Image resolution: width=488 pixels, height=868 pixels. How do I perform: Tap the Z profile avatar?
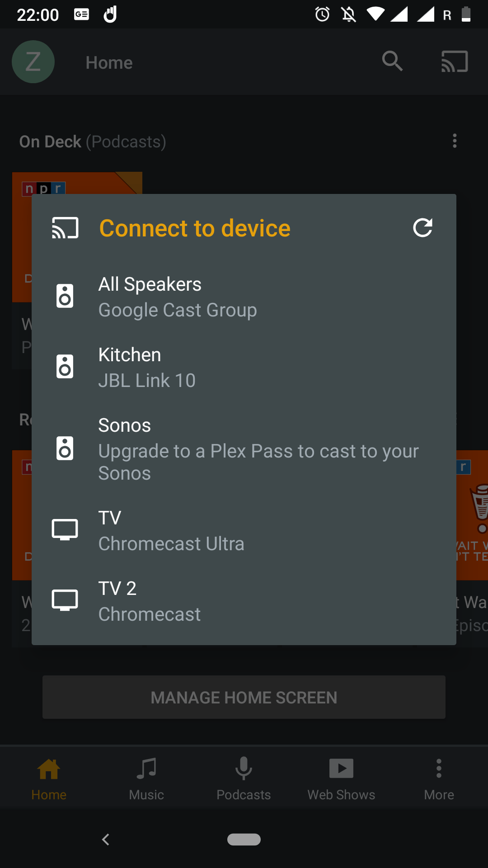pyautogui.click(x=33, y=62)
